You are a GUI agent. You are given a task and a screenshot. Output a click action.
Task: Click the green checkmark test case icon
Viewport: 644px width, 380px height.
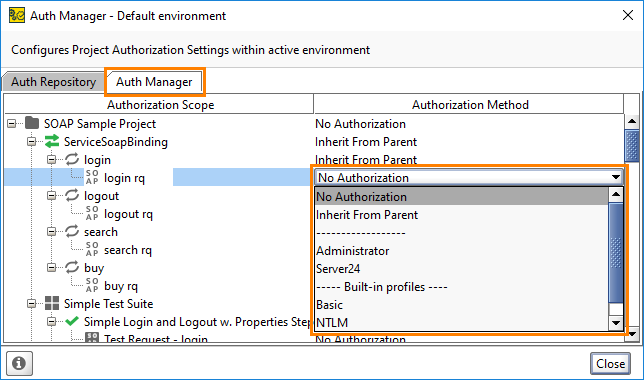click(x=72, y=321)
